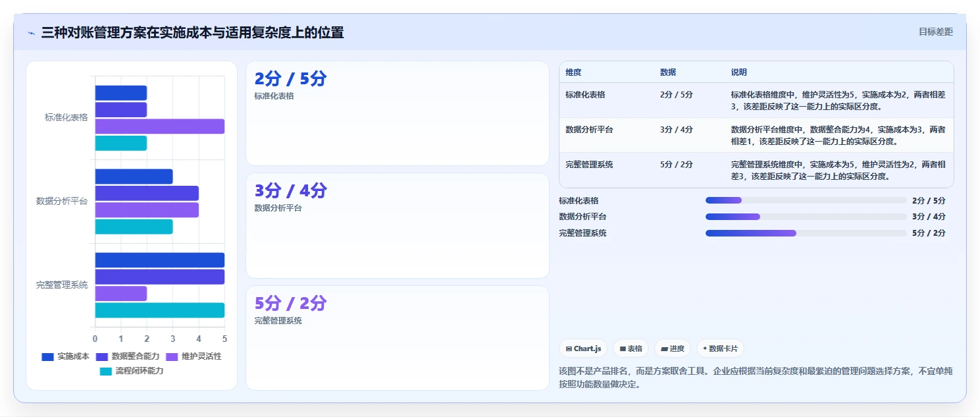The height and width of the screenshot is (417, 980).
Task: Click the 维度 column header
Action: [573, 72]
